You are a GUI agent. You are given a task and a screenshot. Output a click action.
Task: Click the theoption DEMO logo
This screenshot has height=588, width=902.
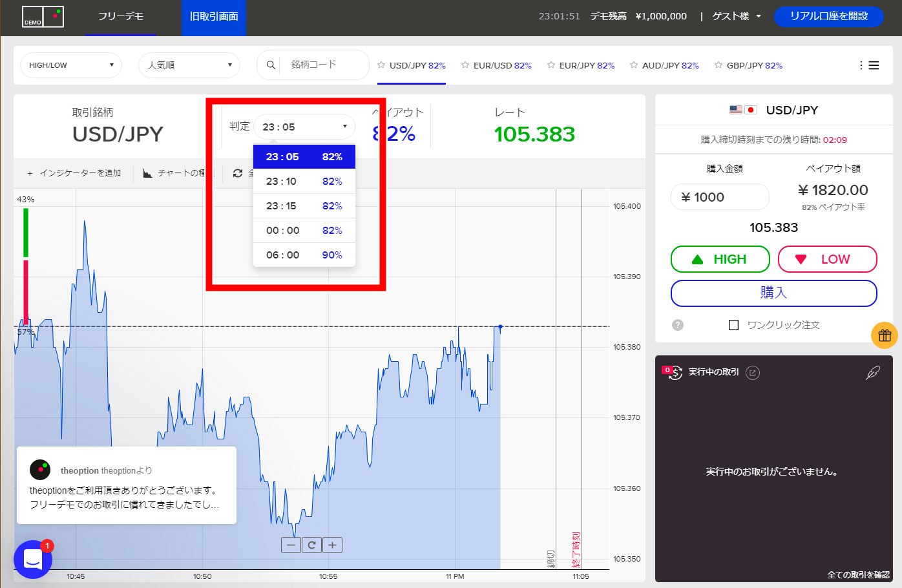[x=43, y=17]
